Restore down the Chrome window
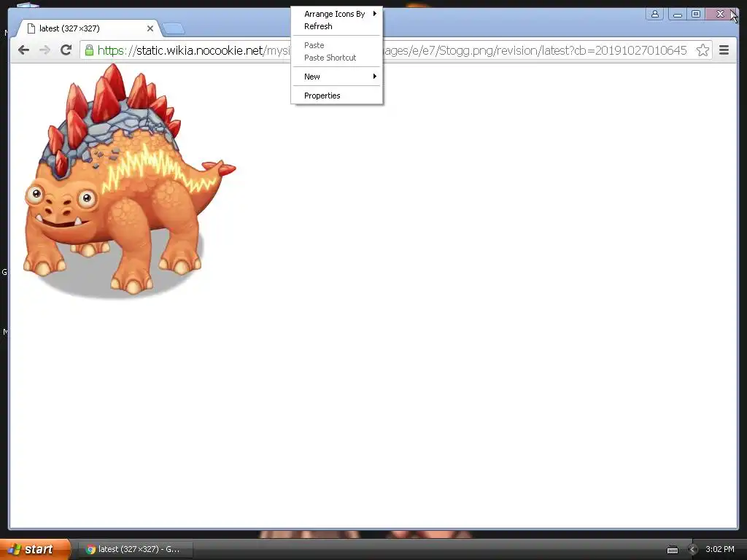This screenshot has width=747, height=560. pyautogui.click(x=695, y=14)
